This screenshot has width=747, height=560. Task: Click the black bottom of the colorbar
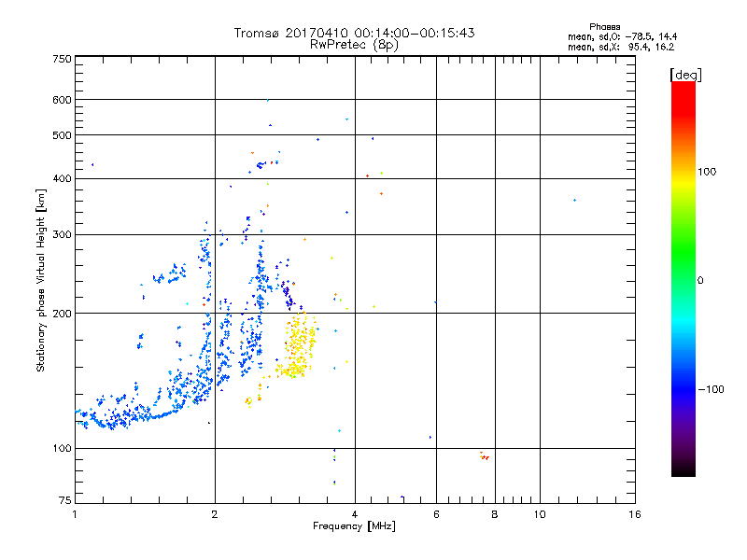click(684, 469)
